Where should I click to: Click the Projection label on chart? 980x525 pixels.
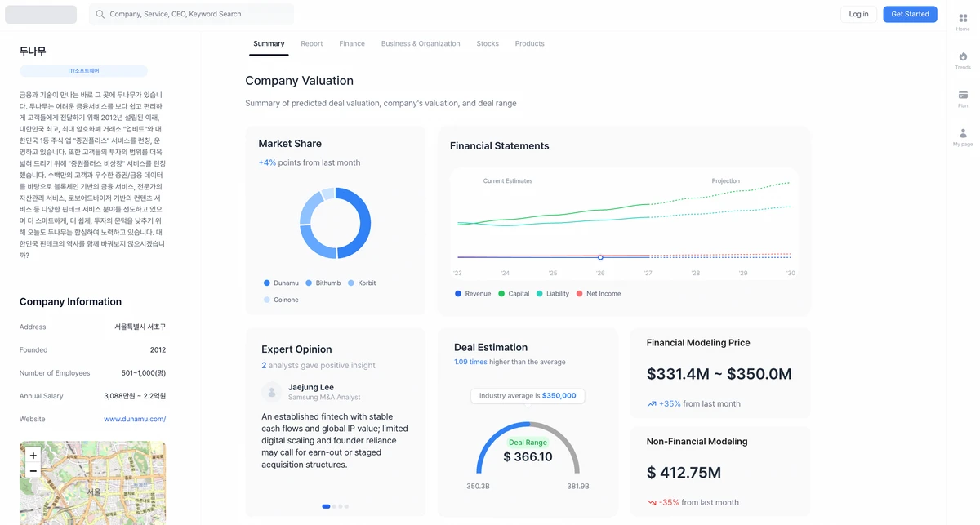(725, 180)
